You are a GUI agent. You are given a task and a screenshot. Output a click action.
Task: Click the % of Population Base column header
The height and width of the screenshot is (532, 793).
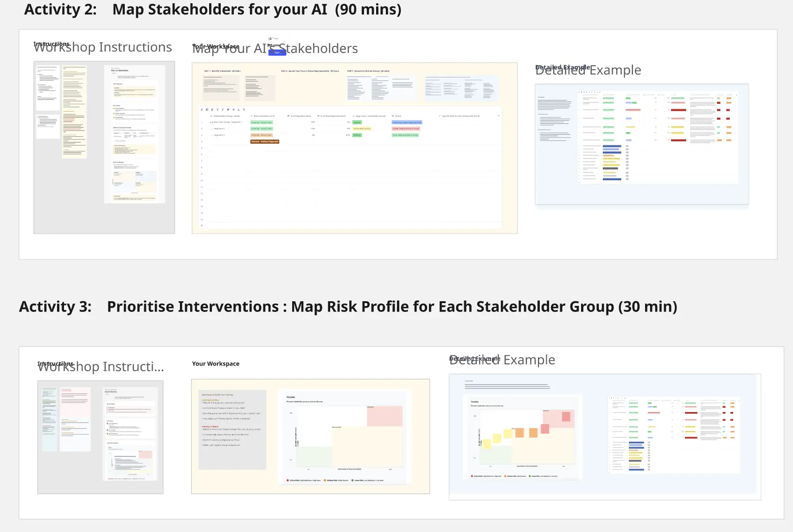click(299, 116)
